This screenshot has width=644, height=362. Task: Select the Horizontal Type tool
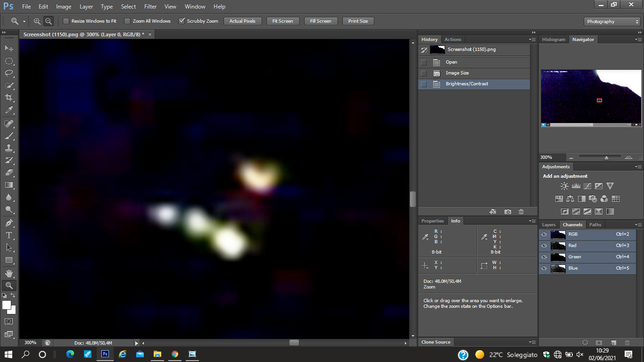[x=9, y=235]
